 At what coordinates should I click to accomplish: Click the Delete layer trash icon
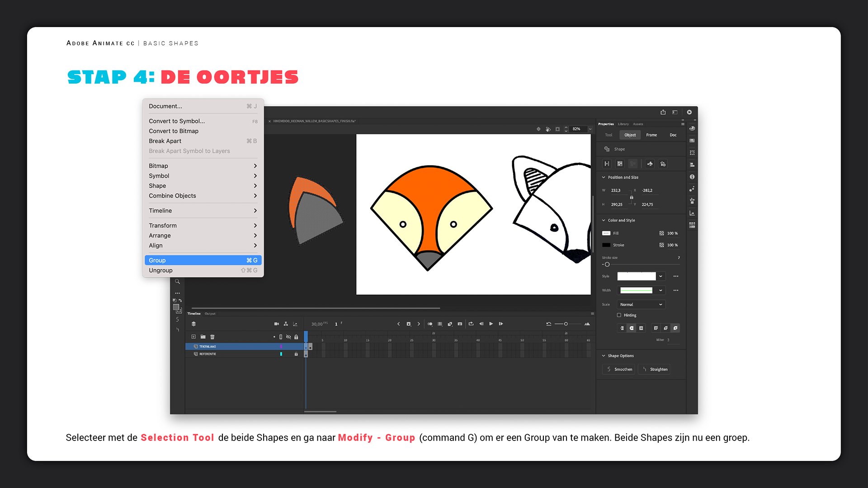(212, 337)
